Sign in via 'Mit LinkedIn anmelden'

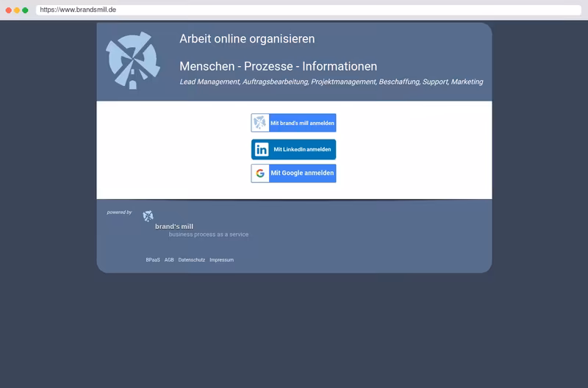pyautogui.click(x=293, y=149)
